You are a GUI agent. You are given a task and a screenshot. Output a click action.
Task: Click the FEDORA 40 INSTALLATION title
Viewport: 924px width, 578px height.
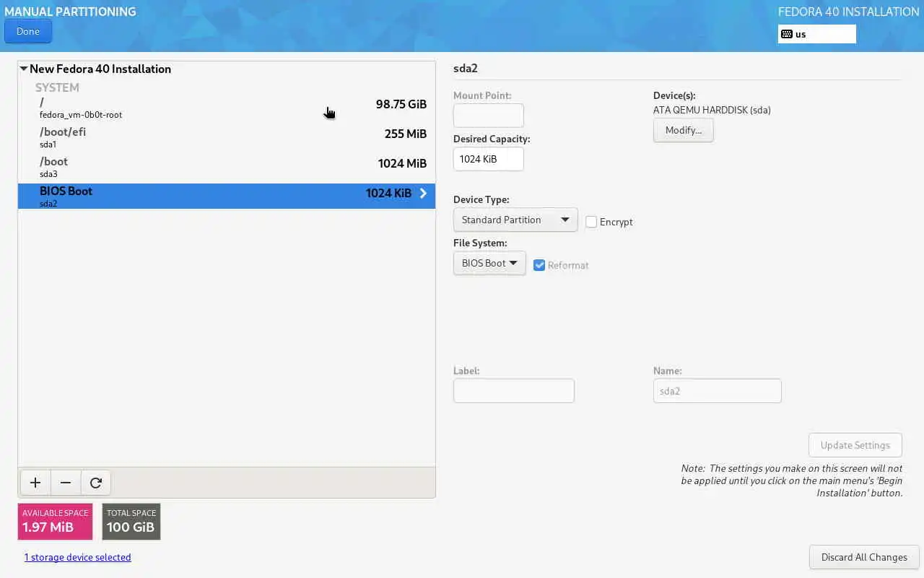pos(849,12)
